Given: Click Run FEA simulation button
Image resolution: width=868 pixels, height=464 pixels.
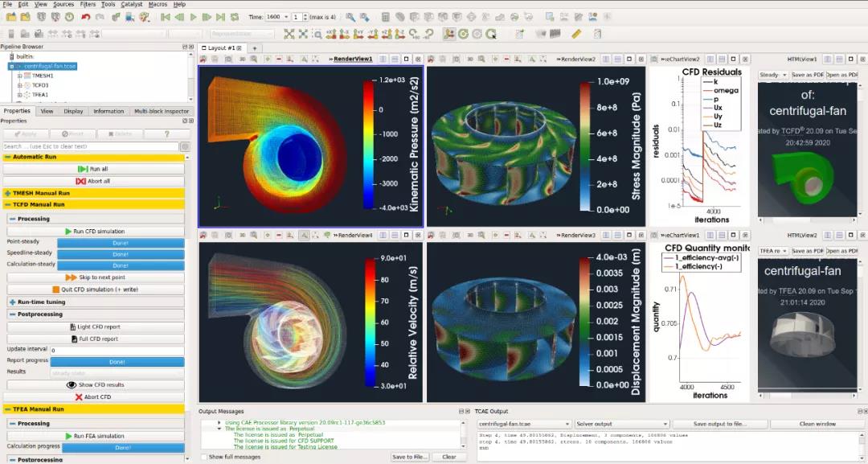Looking at the screenshot, I should pos(95,437).
